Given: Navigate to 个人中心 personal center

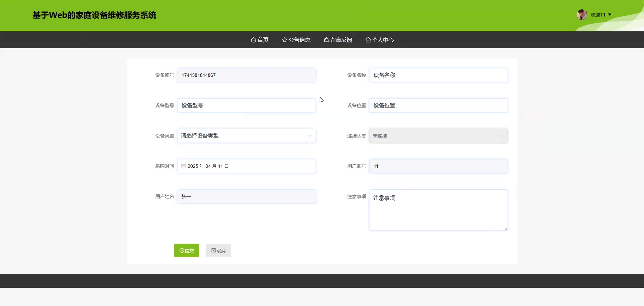Looking at the screenshot, I should (x=380, y=40).
